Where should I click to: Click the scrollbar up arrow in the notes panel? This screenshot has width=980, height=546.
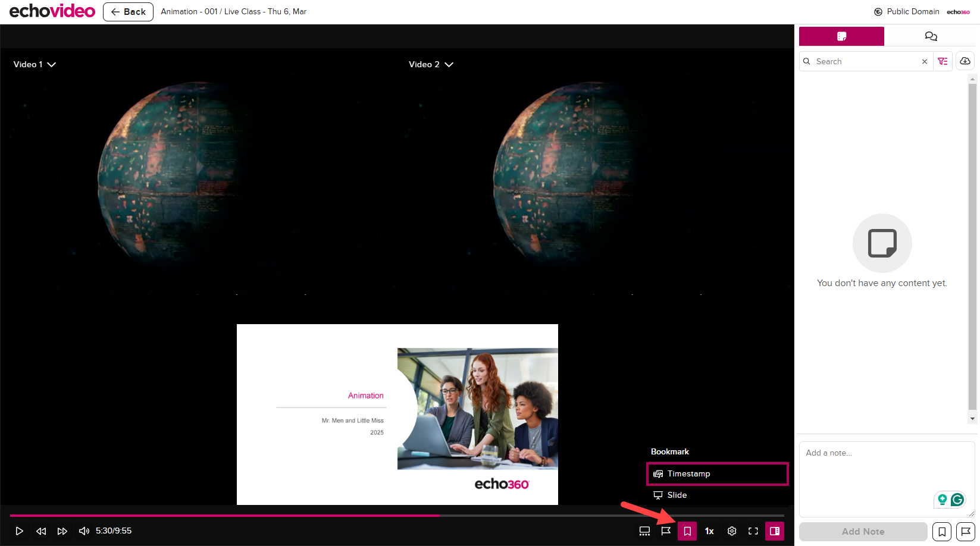[972, 79]
